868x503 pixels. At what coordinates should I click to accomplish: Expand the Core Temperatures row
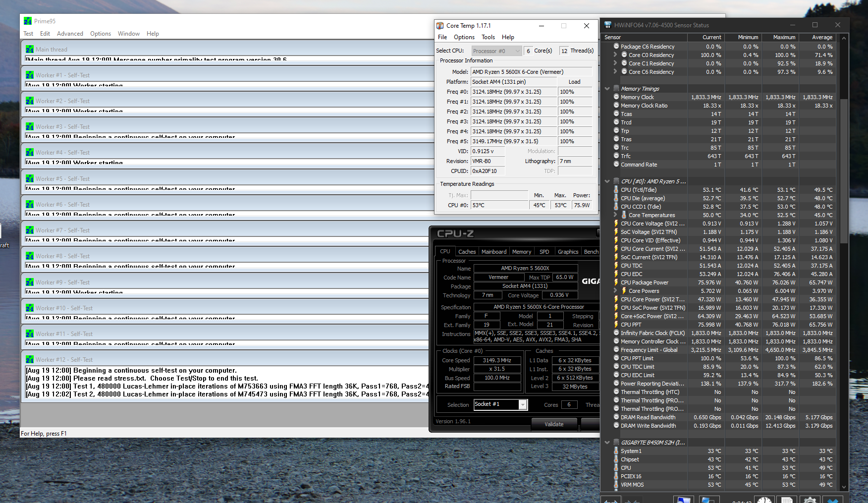coord(615,215)
